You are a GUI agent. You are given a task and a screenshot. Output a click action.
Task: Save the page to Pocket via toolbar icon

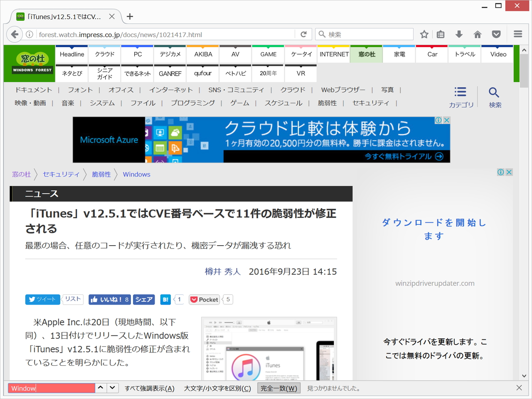tap(496, 34)
